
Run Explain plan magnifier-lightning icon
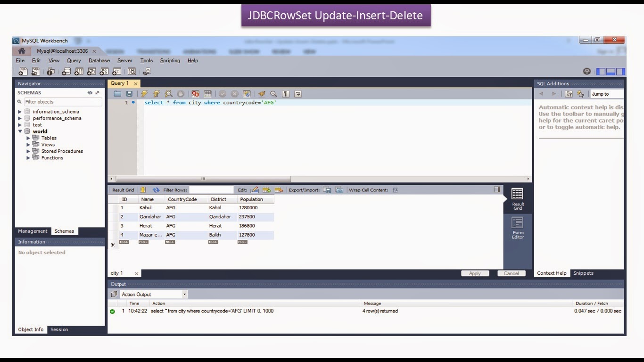(x=168, y=94)
